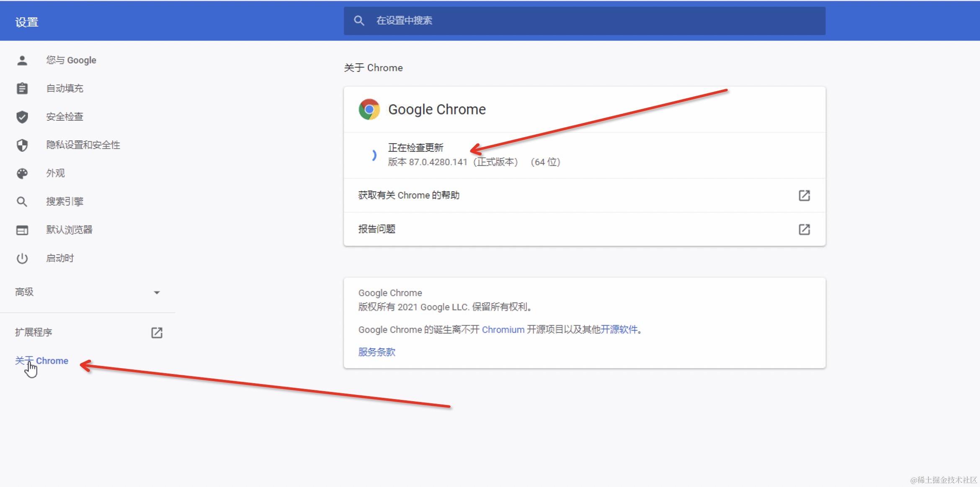Open 隐私设置和安全性 settings page
The height and width of the screenshot is (487, 980).
coord(83,145)
